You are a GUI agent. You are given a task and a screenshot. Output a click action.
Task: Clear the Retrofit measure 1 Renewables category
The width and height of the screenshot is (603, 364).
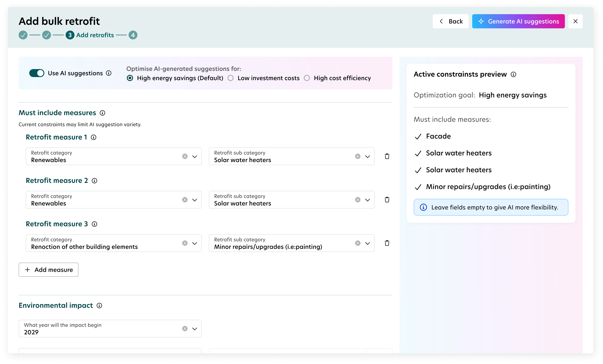tap(185, 156)
